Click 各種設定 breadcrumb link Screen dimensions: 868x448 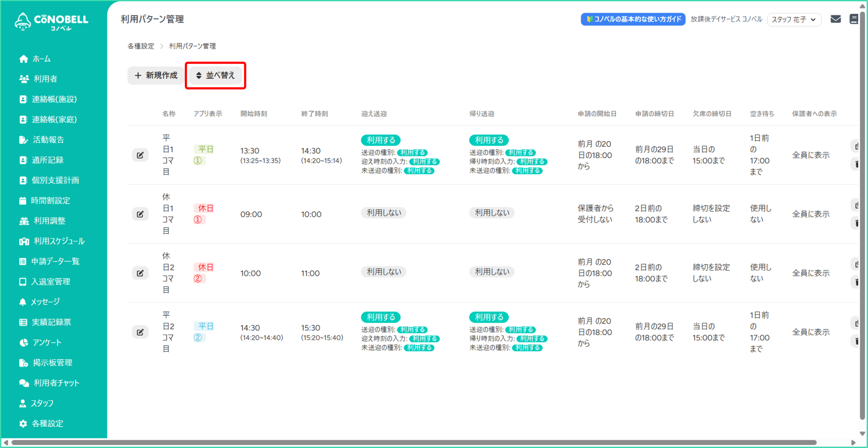point(141,46)
